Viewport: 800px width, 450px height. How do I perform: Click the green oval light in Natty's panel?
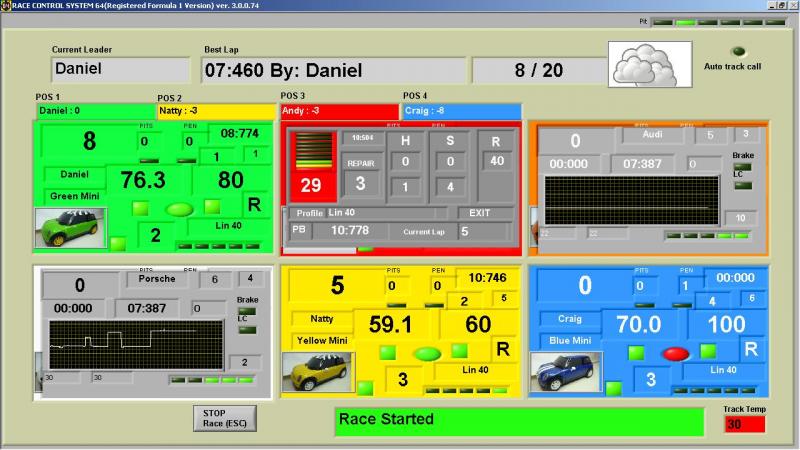click(428, 353)
